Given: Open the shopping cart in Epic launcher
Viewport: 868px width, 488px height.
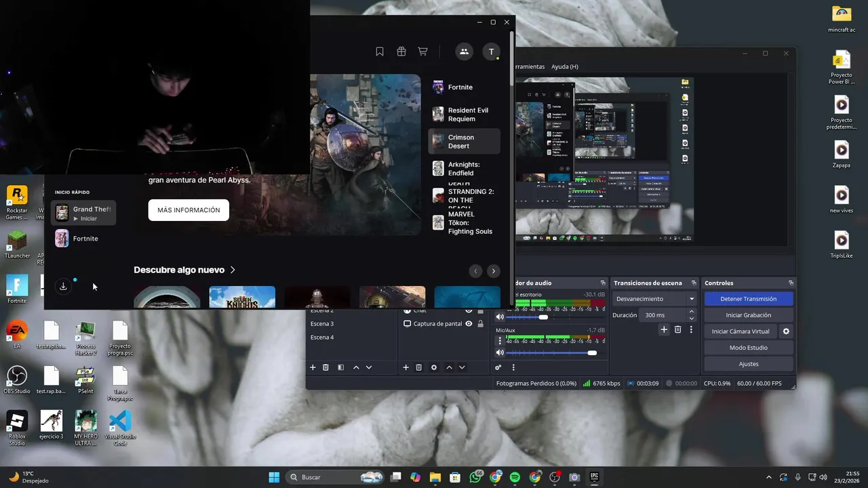Looking at the screenshot, I should (x=422, y=52).
